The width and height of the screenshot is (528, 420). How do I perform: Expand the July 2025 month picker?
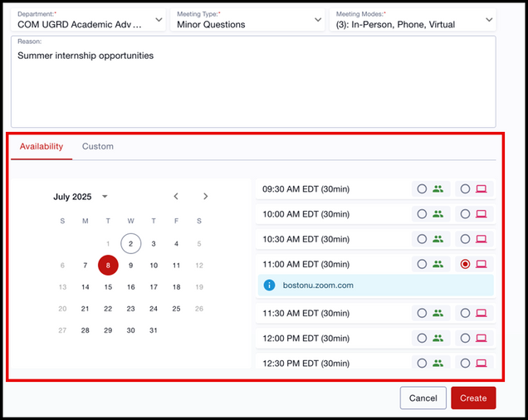click(105, 197)
